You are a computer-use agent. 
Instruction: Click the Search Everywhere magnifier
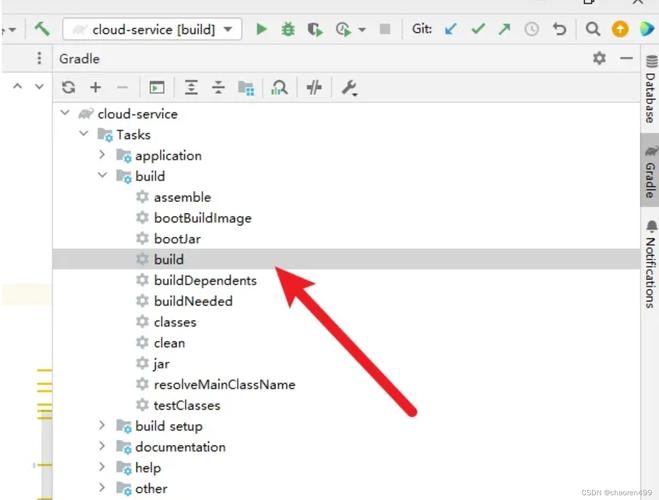[x=593, y=29]
